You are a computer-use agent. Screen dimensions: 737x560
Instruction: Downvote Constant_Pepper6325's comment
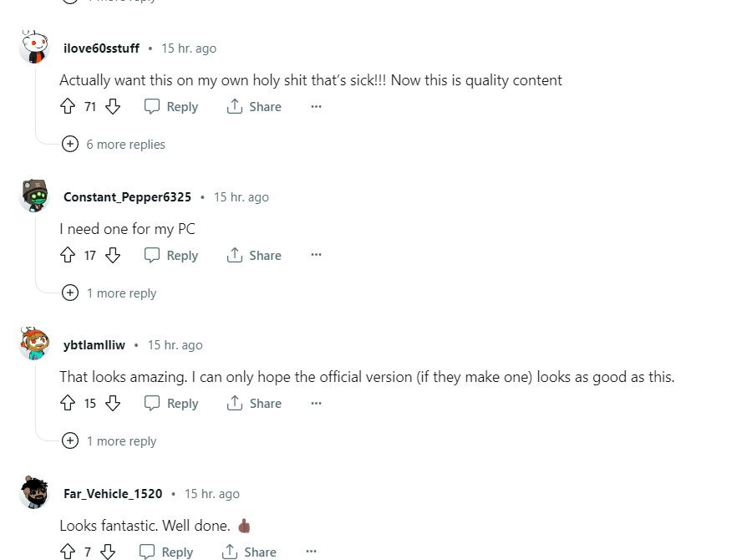[113, 256]
